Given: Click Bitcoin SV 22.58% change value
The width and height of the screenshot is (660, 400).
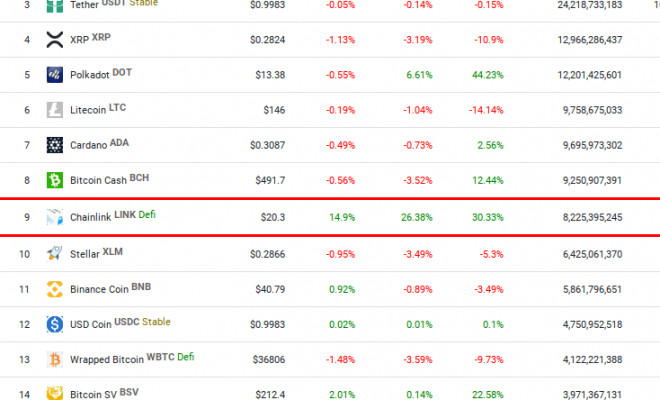Looking at the screenshot, I should [488, 395].
